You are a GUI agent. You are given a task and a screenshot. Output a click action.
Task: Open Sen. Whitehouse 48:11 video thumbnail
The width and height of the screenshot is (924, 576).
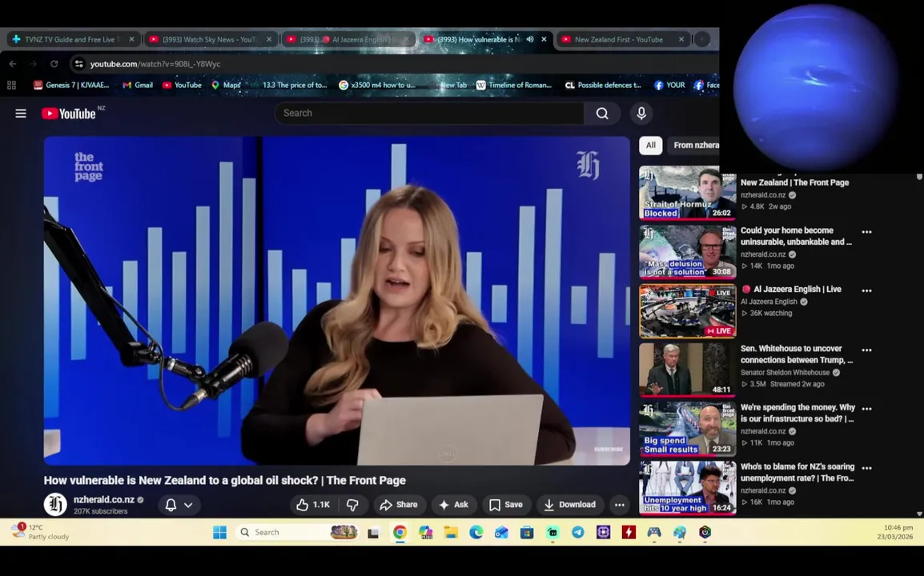(x=688, y=370)
